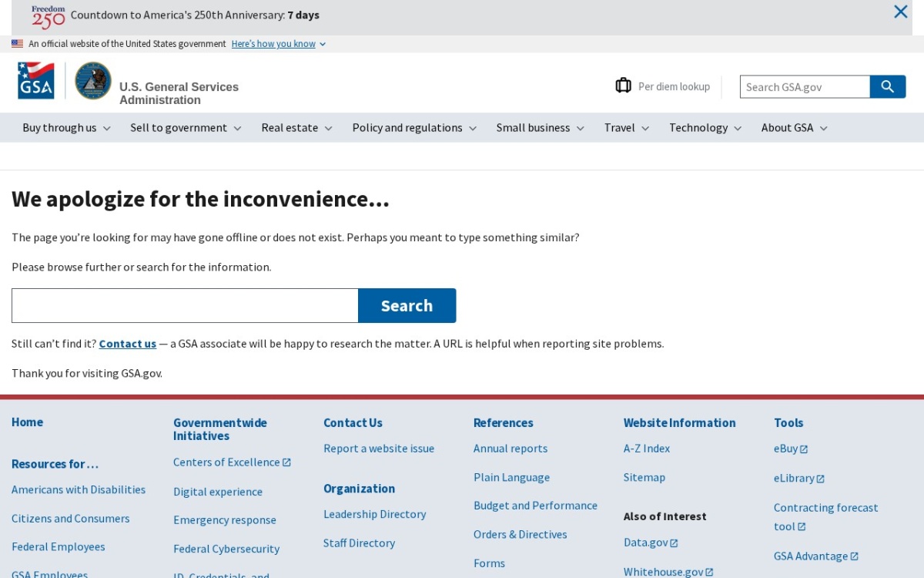This screenshot has height=578, width=924.
Task: Click external link icon next to eLibrary
Action: (x=820, y=479)
